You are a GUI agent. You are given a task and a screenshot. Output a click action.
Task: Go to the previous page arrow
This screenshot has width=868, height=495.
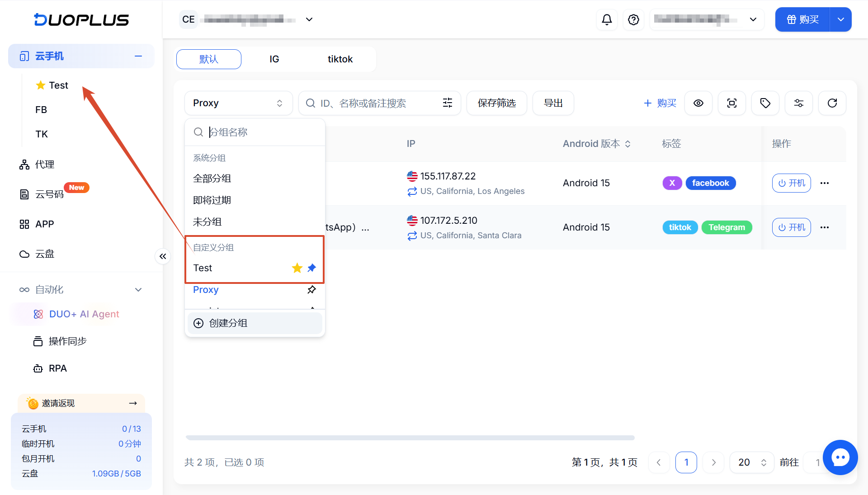click(x=659, y=462)
